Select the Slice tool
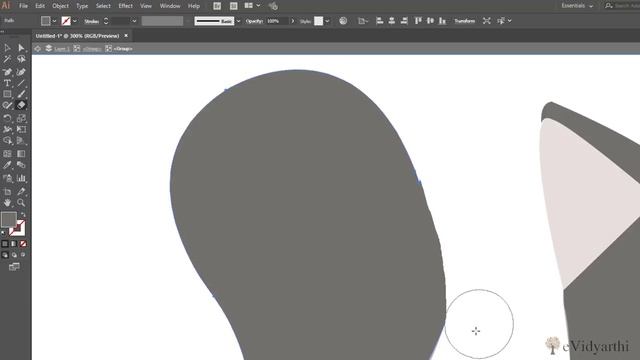Viewport: 640px width, 360px height. click(21, 191)
